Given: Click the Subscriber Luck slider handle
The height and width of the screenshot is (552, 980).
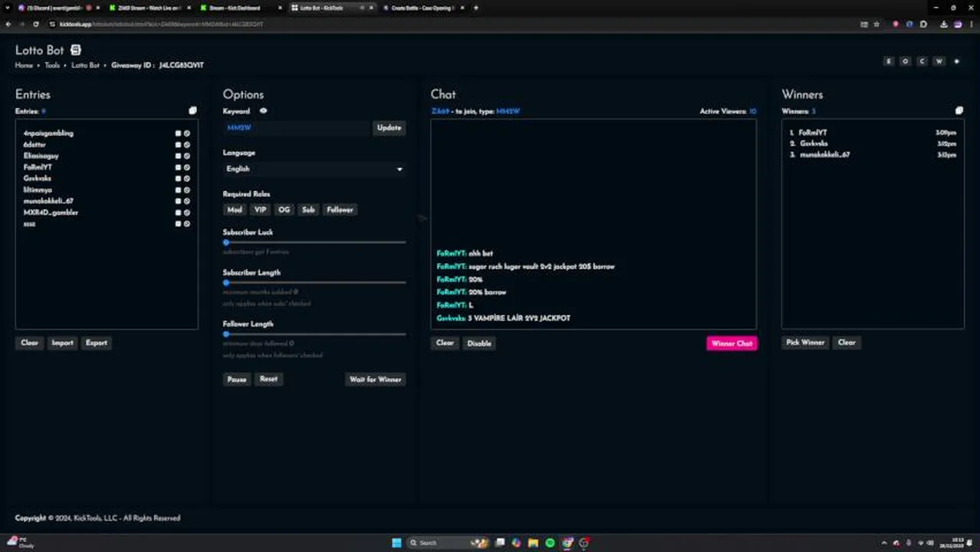Looking at the screenshot, I should (x=226, y=242).
